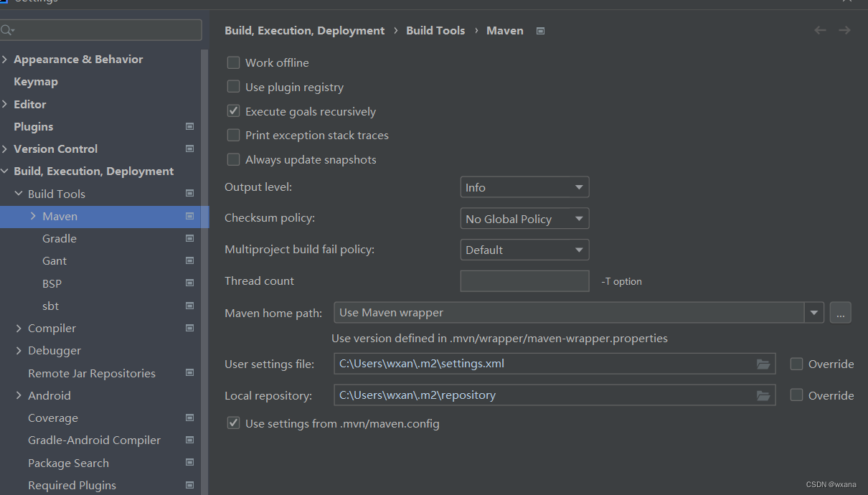Click the project-settings icon on the sbt row
The image size is (868, 495).
point(189,306)
